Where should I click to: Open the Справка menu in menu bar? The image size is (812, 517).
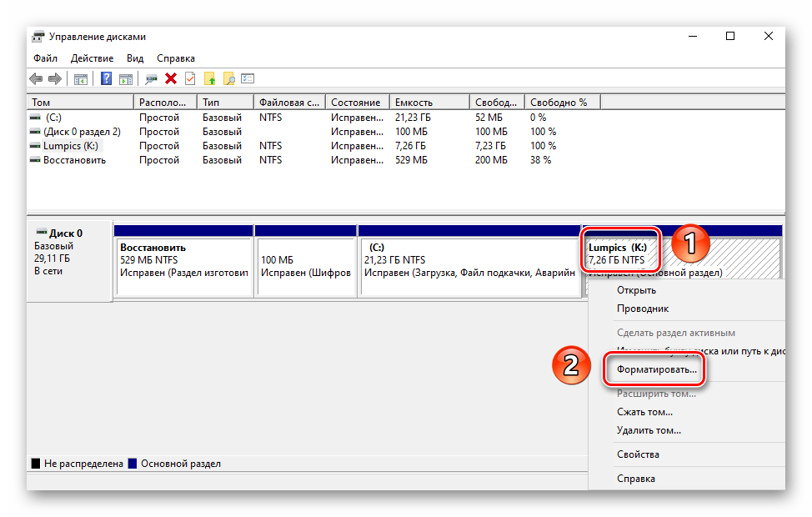coord(175,58)
